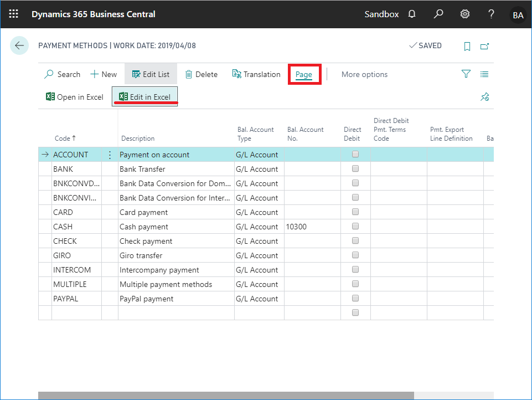Open the Translation action
Screen dimensions: 532x400
[256, 74]
